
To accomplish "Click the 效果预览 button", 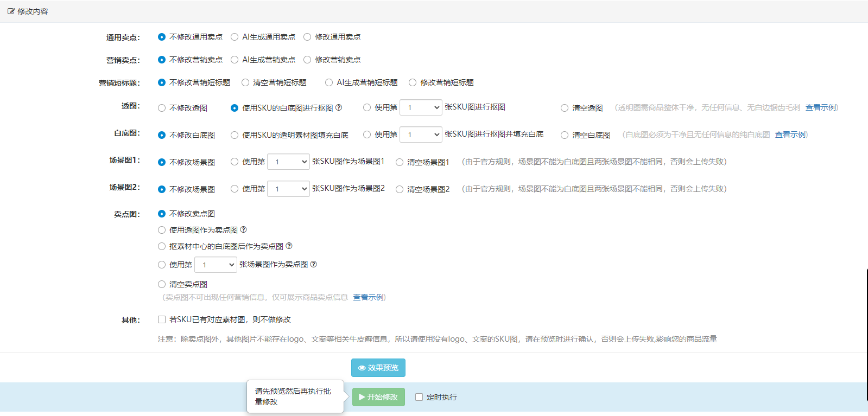I will [378, 368].
